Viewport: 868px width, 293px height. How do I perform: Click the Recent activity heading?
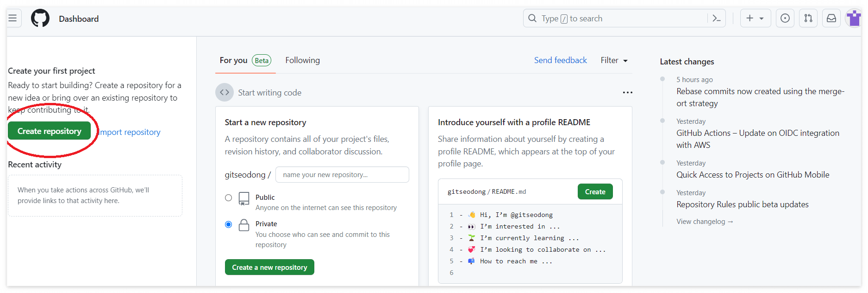(x=35, y=165)
